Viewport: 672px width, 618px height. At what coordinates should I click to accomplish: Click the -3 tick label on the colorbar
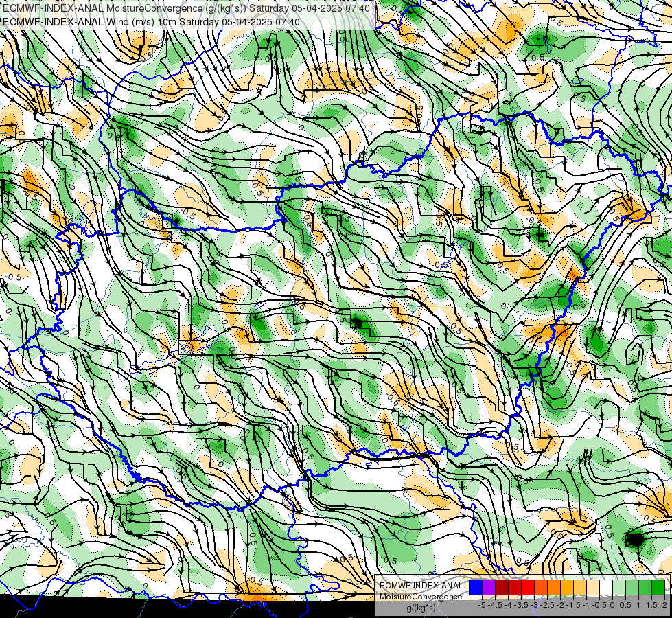[x=535, y=605]
